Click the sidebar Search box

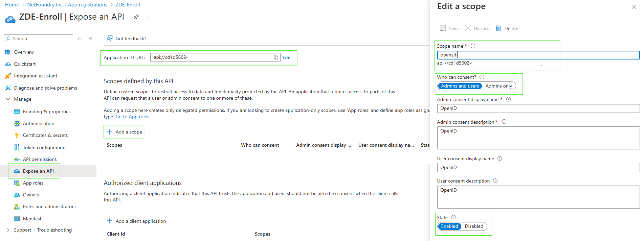pos(38,39)
